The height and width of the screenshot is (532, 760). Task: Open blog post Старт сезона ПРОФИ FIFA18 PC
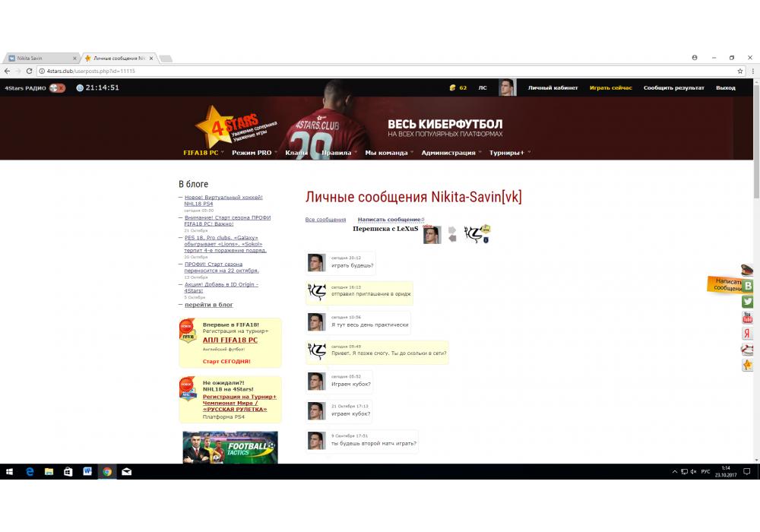(226, 221)
